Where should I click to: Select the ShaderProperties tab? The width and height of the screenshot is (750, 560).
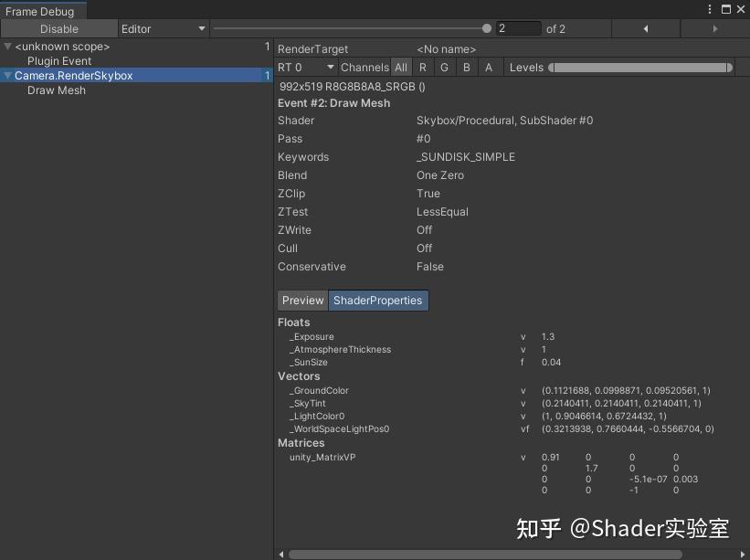[x=377, y=300]
